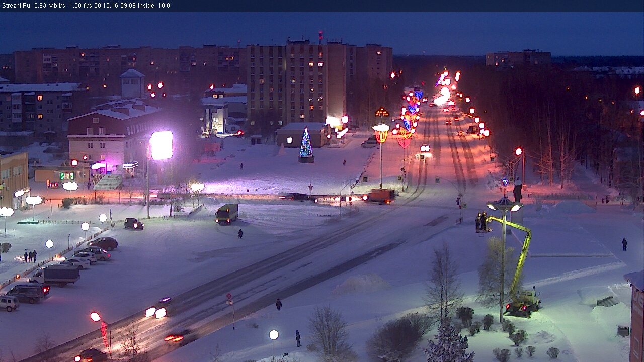The height and width of the screenshot is (362, 644).
Task: Select the Inside: 10.8 temperature reading
Action: [154, 6]
